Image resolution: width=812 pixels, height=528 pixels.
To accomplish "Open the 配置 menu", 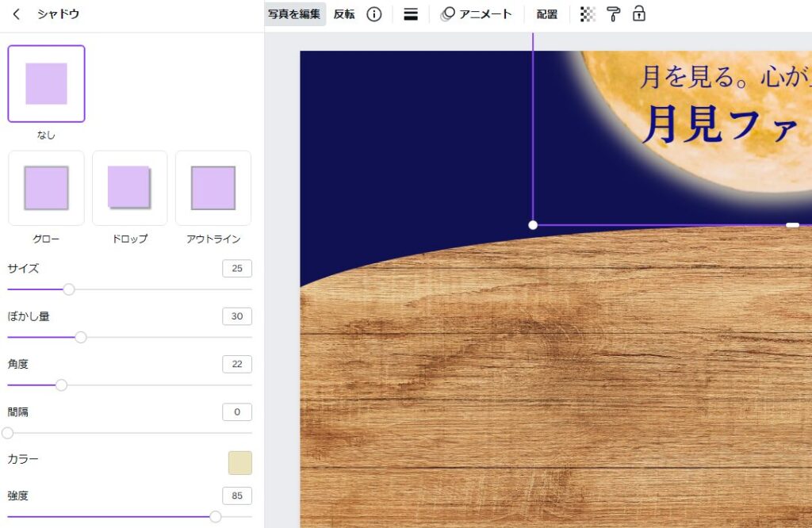I will point(546,14).
